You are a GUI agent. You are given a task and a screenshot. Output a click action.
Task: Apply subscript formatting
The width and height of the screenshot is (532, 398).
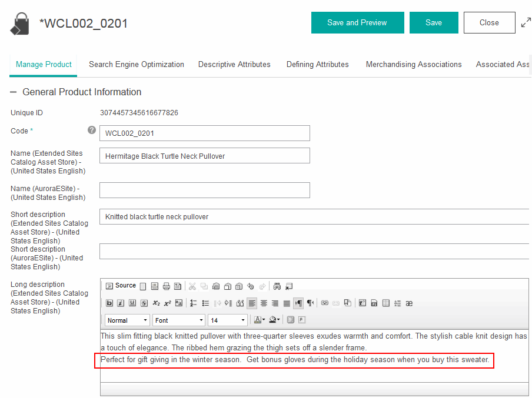[156, 303]
